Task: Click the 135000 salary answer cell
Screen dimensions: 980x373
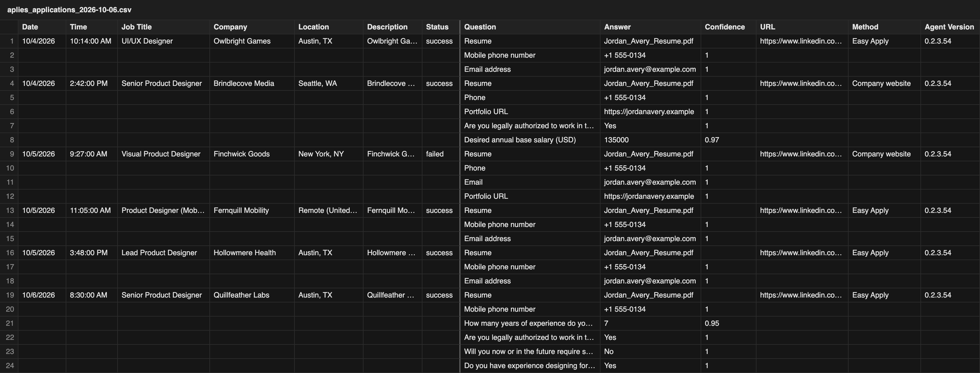Action: [x=651, y=140]
